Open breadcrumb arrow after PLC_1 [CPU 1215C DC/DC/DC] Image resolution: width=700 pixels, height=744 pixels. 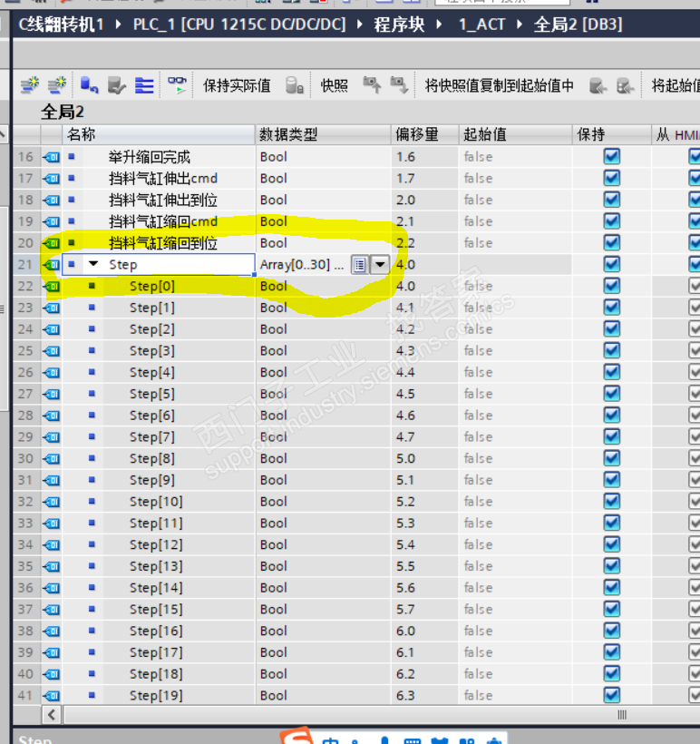pos(359,24)
